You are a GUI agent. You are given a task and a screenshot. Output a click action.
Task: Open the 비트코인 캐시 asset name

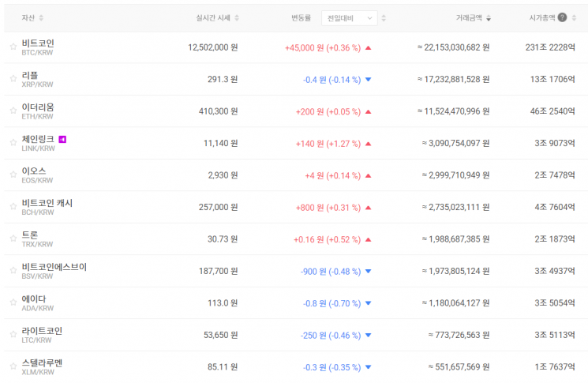(47, 203)
